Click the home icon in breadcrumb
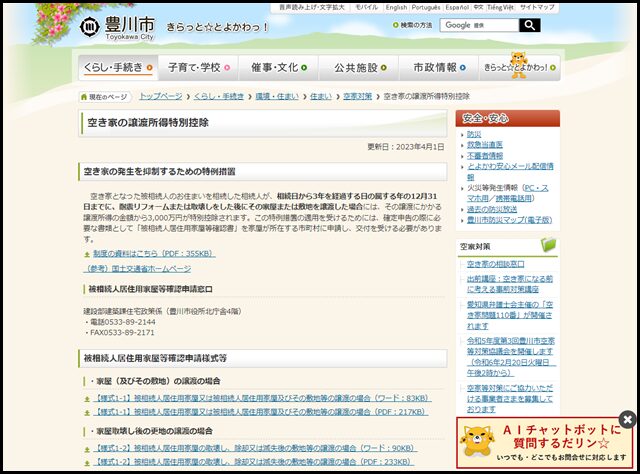The height and width of the screenshot is (474, 640). pos(84,97)
